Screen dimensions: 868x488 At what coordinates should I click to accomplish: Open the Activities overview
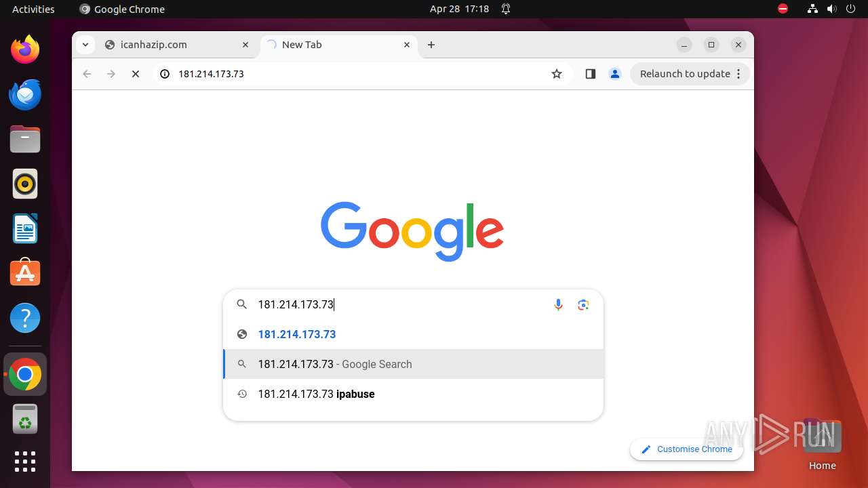(33, 9)
